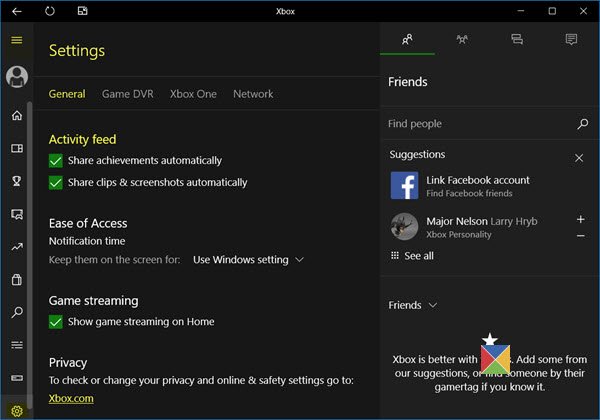Open the Activity alerts tab icon
The width and height of the screenshot is (600, 420).
(x=571, y=39)
